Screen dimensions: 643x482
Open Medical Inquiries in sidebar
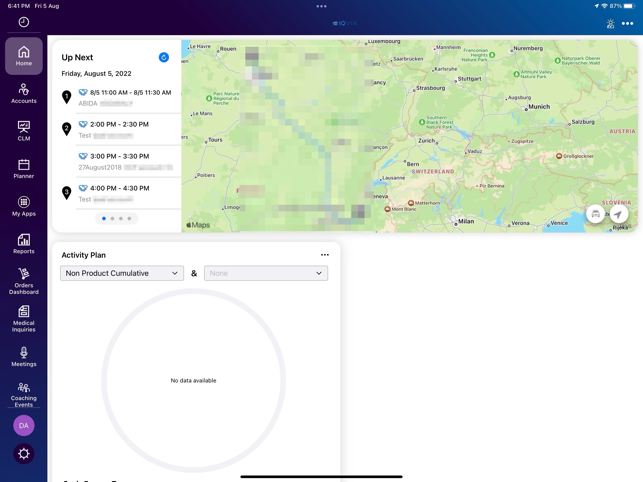pyautogui.click(x=24, y=319)
